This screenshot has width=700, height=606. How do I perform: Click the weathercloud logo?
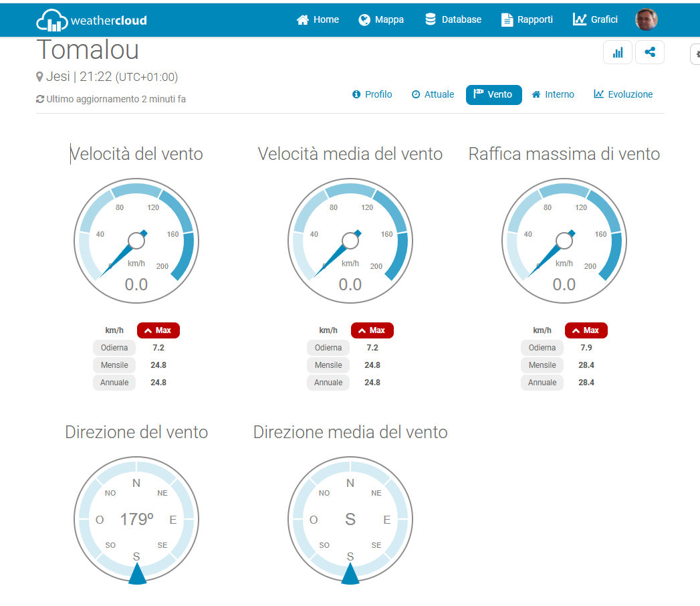(92, 20)
